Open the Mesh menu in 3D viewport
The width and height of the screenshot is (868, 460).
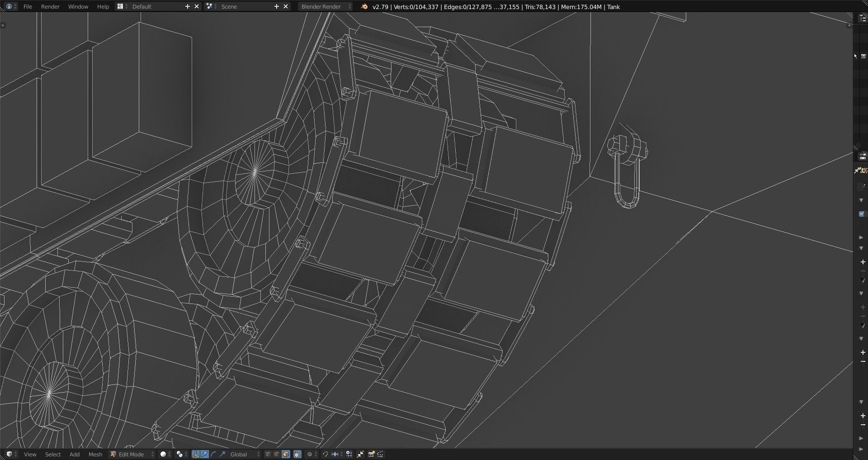(x=95, y=454)
